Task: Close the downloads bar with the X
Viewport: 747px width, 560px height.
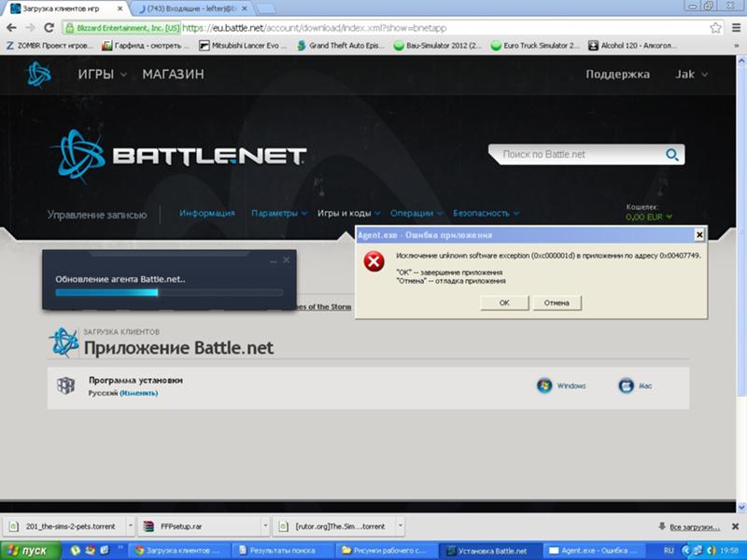Action: tap(735, 526)
